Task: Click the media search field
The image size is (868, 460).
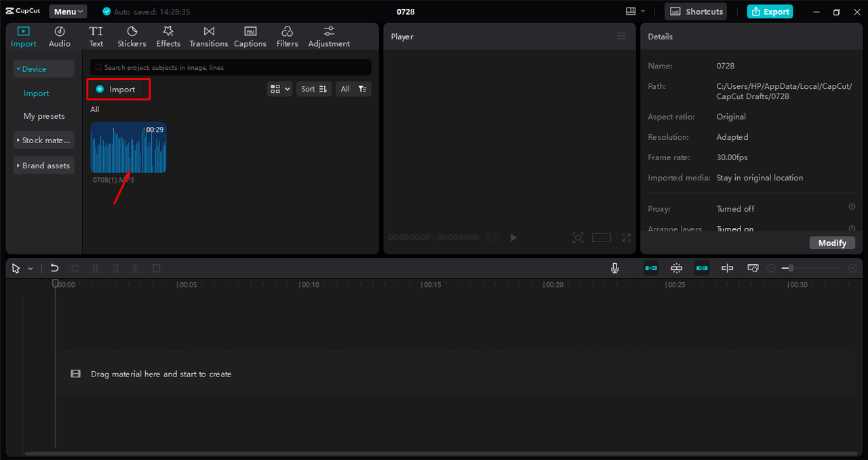Action: pyautogui.click(x=231, y=67)
